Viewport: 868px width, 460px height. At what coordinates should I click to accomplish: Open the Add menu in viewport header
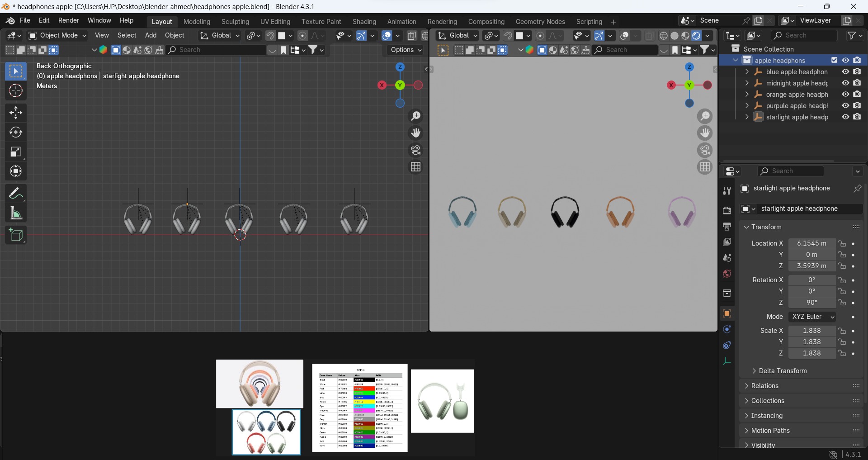tap(151, 35)
